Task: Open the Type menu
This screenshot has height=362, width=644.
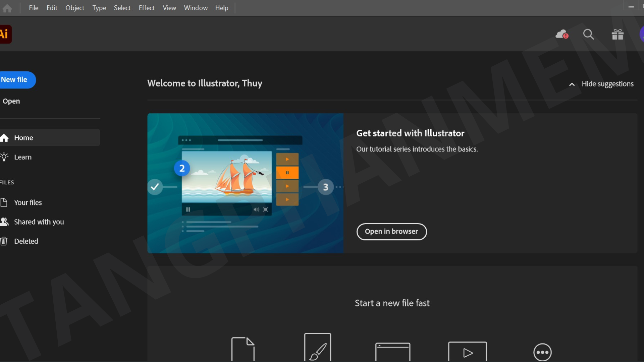Action: [99, 8]
